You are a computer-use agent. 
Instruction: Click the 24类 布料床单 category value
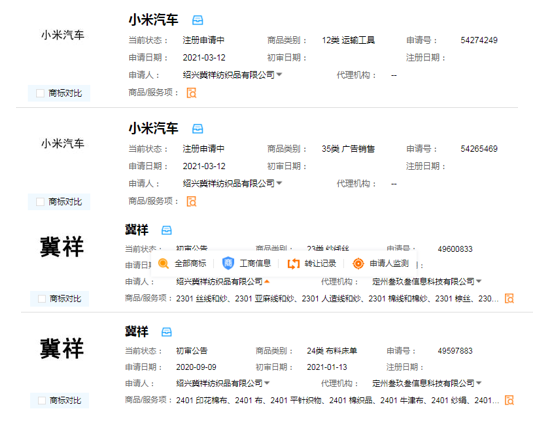click(x=332, y=351)
